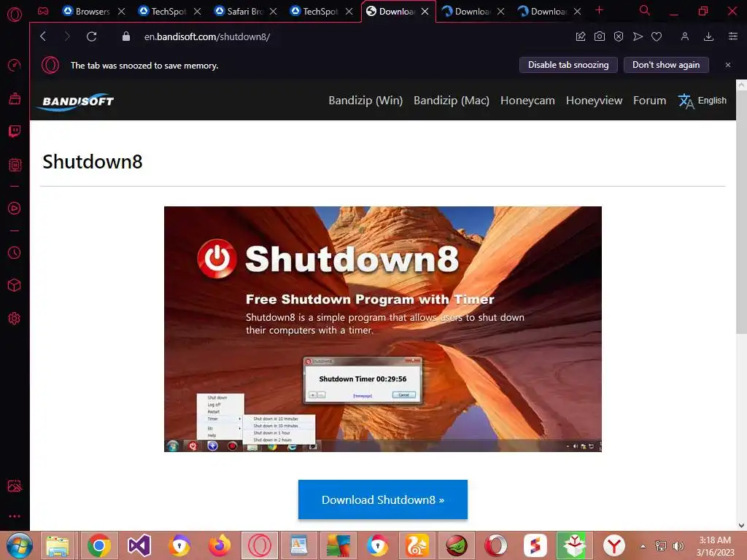Open File Explorer from the taskbar
This screenshot has width=747, height=560.
58,545
